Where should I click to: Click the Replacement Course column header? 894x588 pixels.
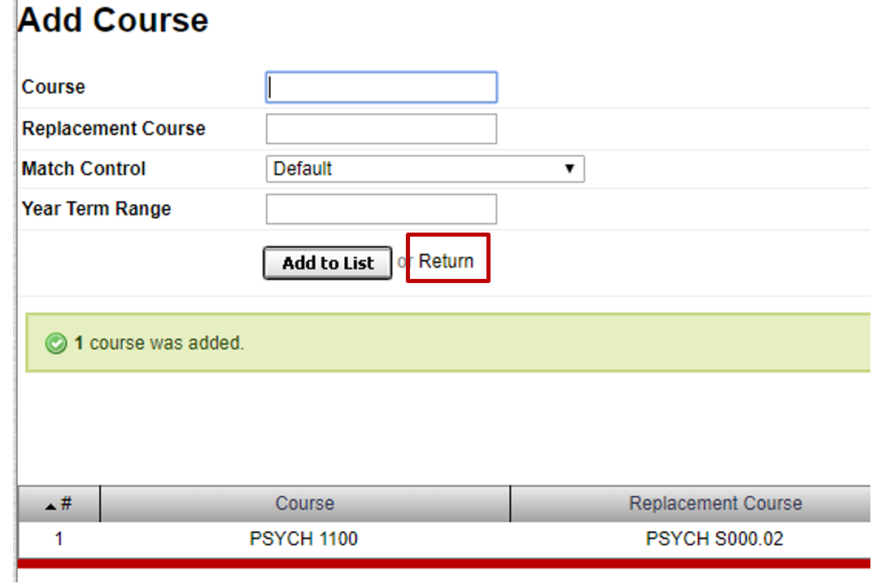pos(691,503)
